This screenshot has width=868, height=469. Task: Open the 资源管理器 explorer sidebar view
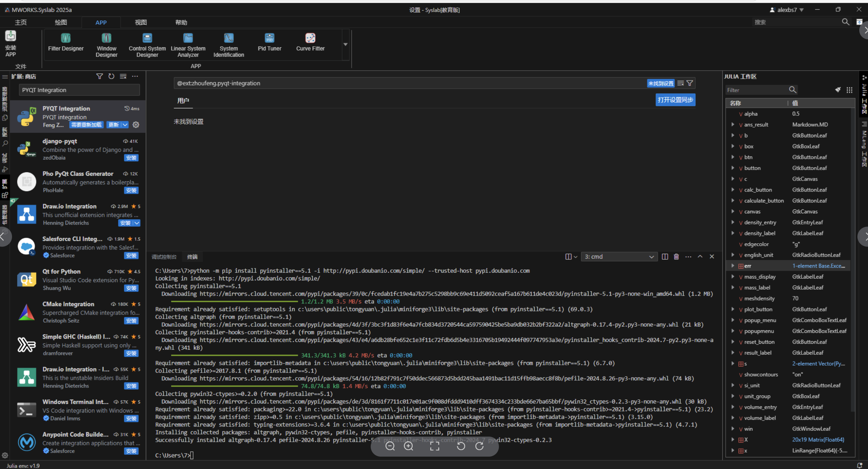5,104
